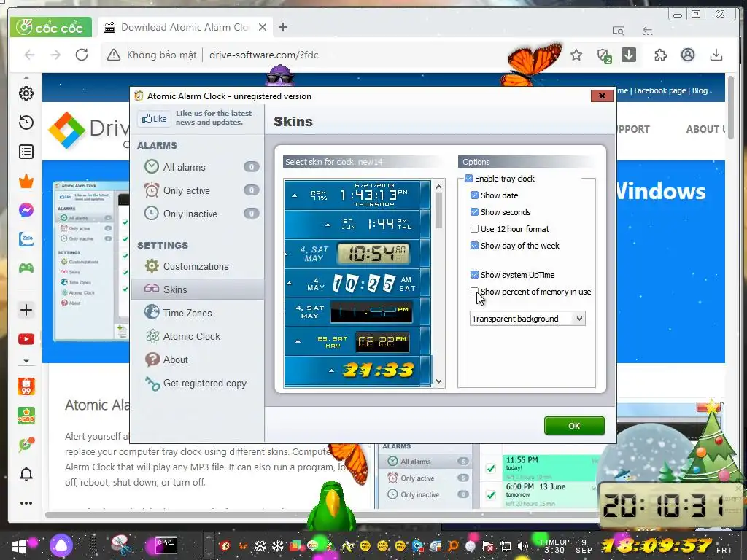Go back to previous page
This screenshot has height=560, width=747.
pyautogui.click(x=29, y=55)
